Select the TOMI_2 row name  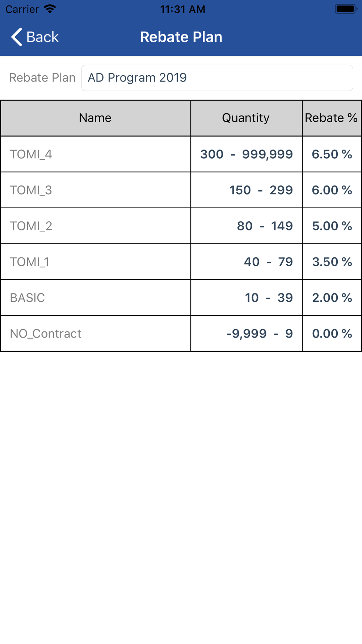pyautogui.click(x=31, y=226)
